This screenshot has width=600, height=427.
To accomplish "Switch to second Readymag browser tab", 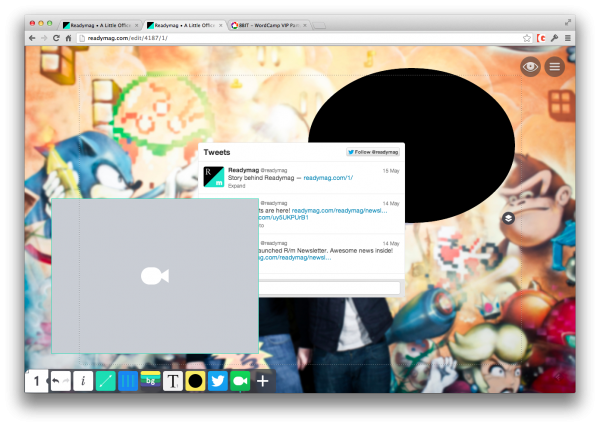I will [184, 25].
